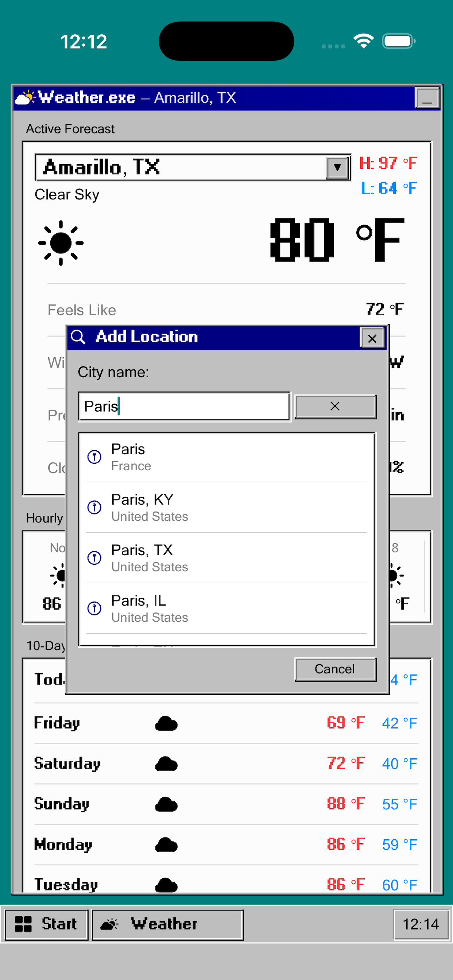Click the cloud icon in the Friday row
The height and width of the screenshot is (980, 453).
point(166,723)
